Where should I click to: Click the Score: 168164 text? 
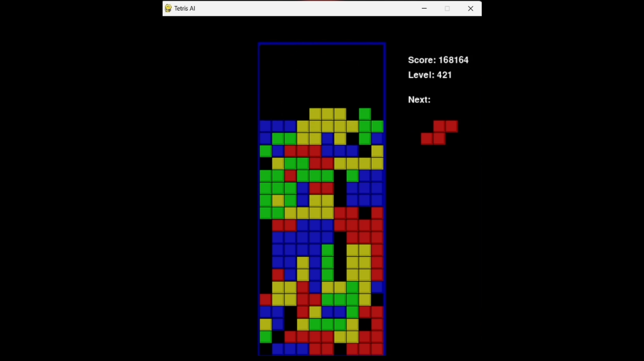coord(438,60)
